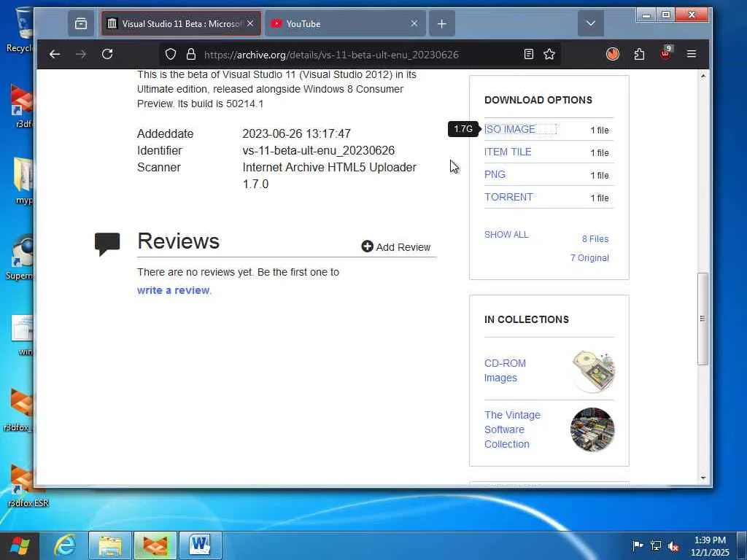Click Add Review button
This screenshot has width=747, height=560.
(396, 246)
